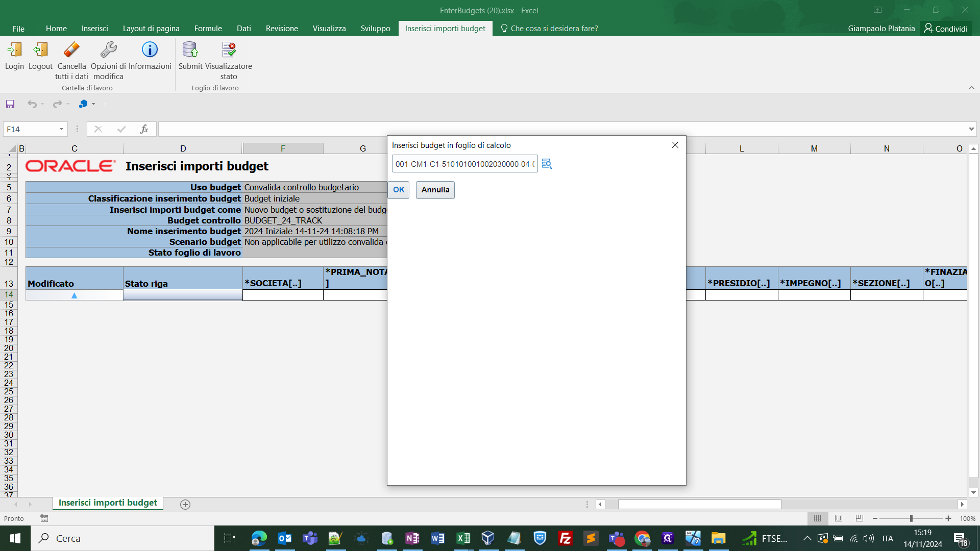Click the Windows Start button
Image resolution: width=980 pixels, height=551 pixels.
(x=15, y=538)
